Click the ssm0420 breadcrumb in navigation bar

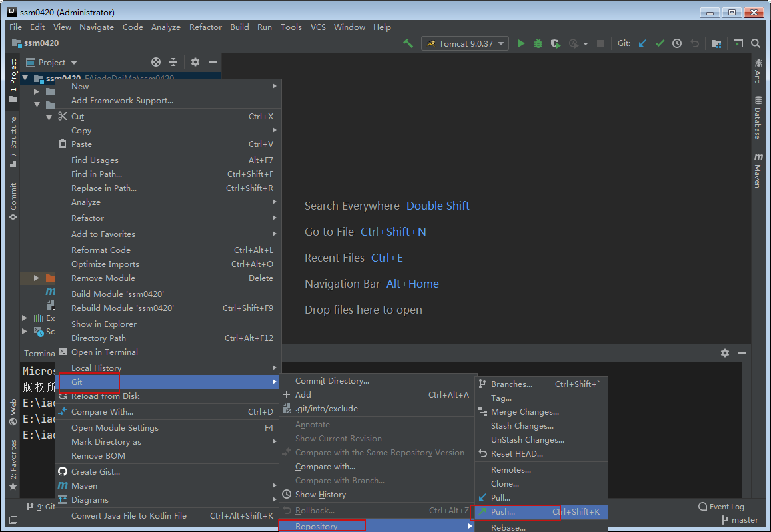(x=35, y=43)
